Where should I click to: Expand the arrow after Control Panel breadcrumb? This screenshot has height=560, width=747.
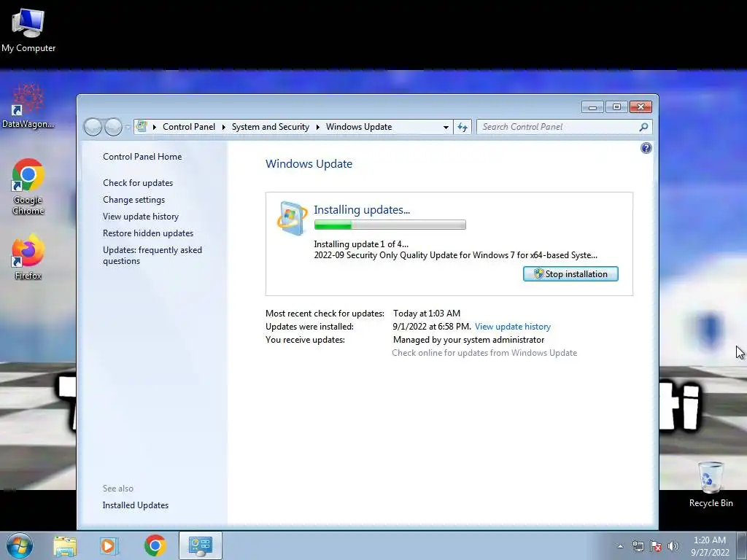[x=223, y=127]
